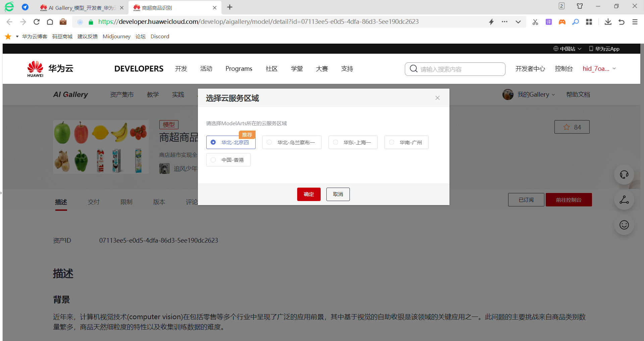This screenshot has height=341, width=644.
Task: Click the 开发者中心 link
Action: click(x=530, y=69)
